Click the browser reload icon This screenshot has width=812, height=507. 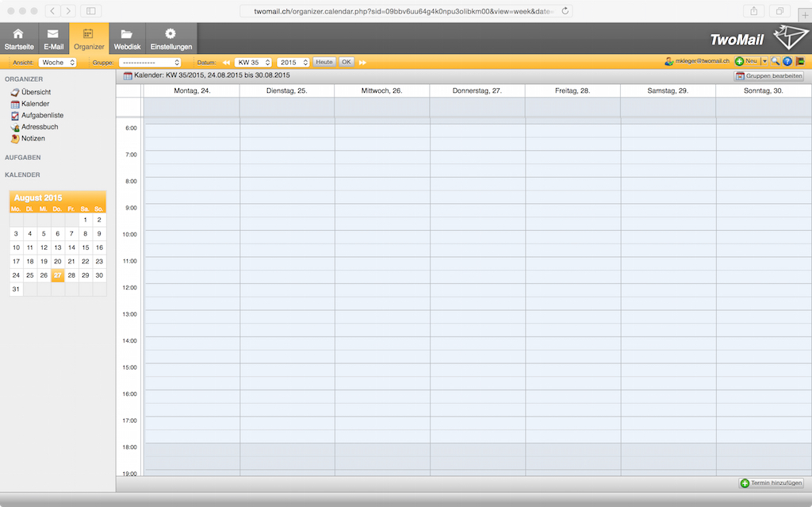tap(565, 11)
